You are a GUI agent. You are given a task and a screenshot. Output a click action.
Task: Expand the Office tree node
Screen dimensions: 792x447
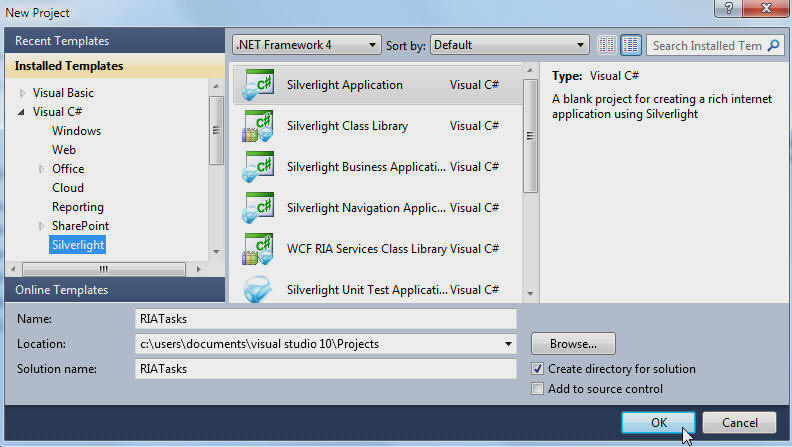click(x=41, y=169)
